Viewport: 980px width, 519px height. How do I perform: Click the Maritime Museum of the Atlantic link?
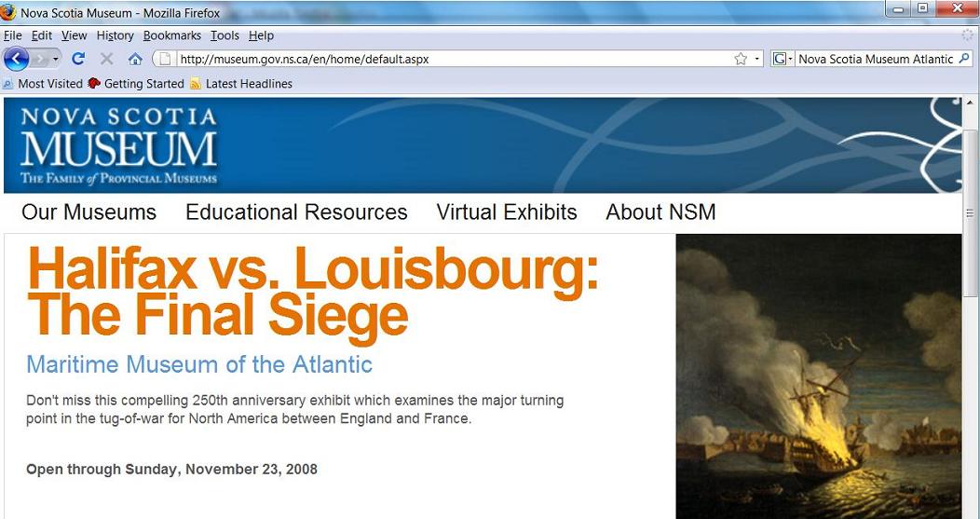pyautogui.click(x=199, y=364)
